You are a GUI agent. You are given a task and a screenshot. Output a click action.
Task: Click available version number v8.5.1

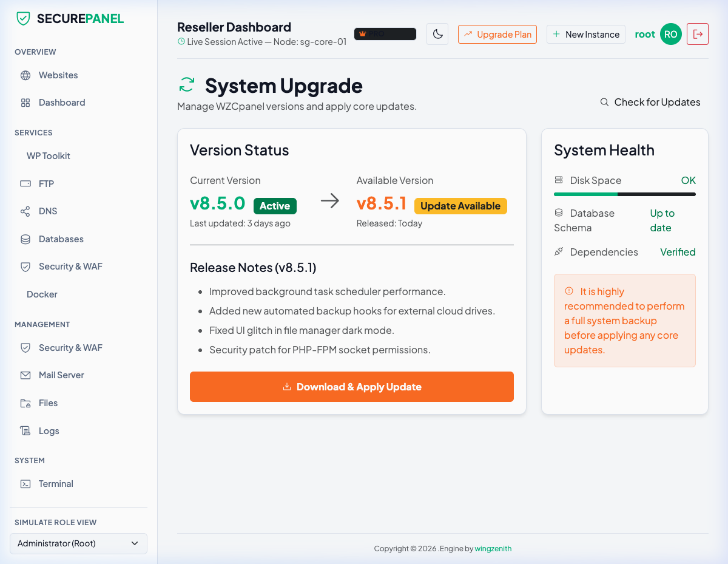[382, 203]
